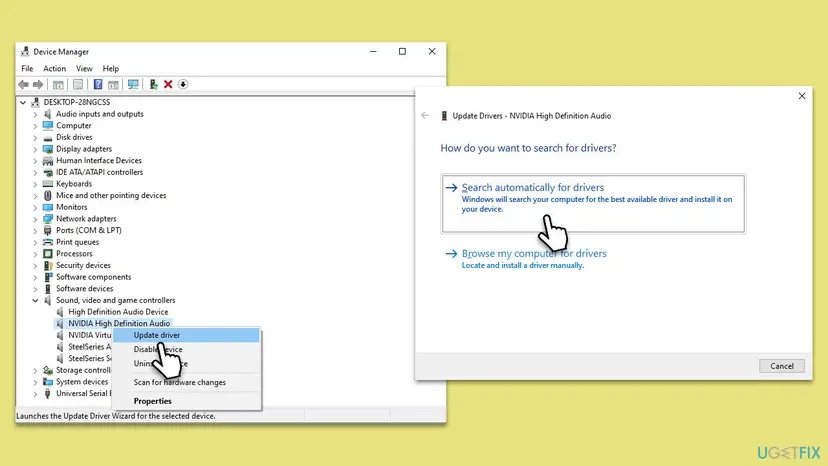The image size is (828, 466).
Task: Click Scan for hardware changes monitor icon
Action: 133,85
